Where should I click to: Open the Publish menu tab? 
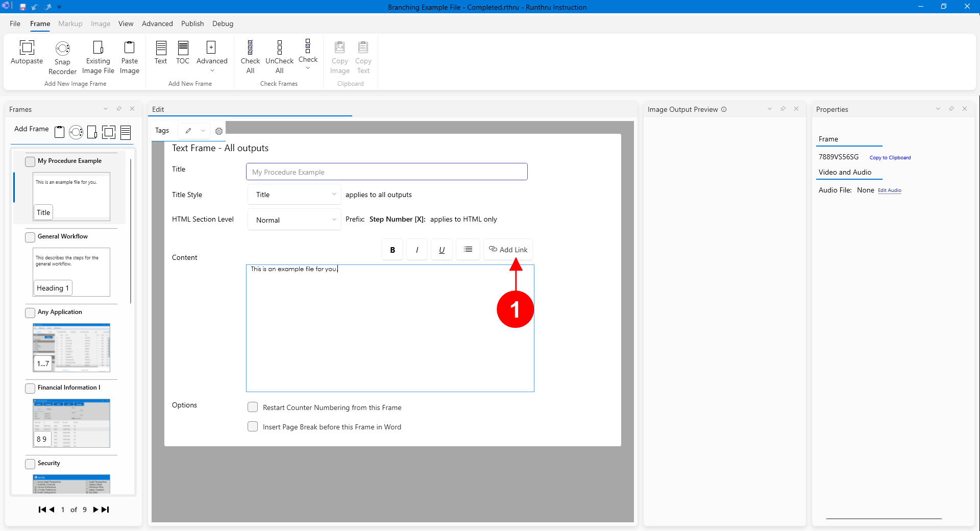pos(192,23)
